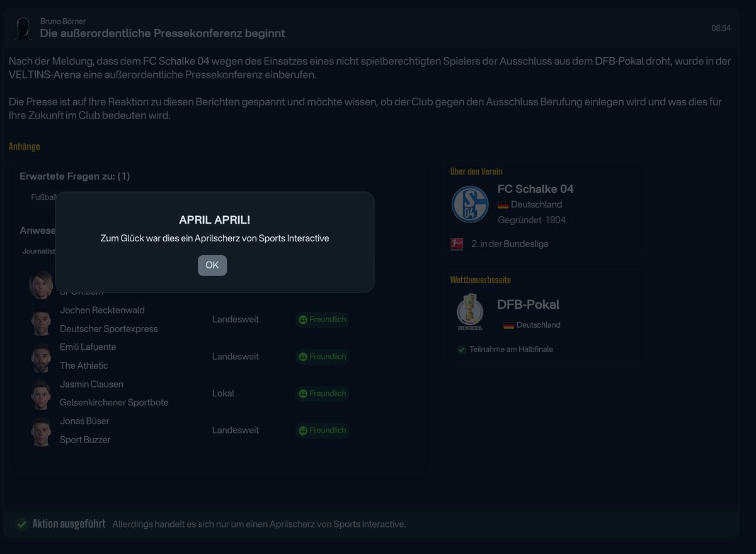Click the 08:54 message timestamp
This screenshot has width=756, height=554.
point(721,28)
